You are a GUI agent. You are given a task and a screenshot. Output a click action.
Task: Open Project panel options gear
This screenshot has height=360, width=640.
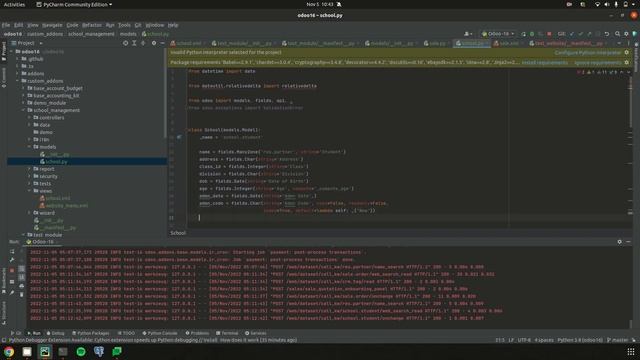click(x=154, y=43)
